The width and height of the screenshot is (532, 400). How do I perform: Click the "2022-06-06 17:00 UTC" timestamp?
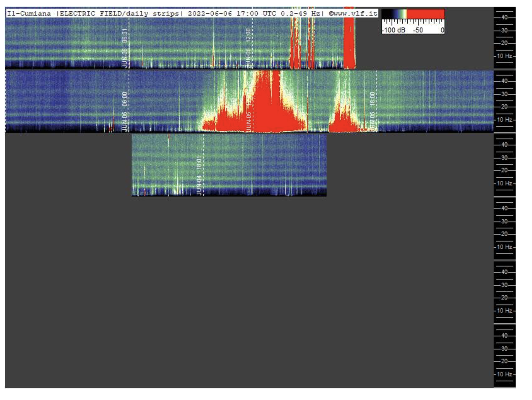click(232, 13)
